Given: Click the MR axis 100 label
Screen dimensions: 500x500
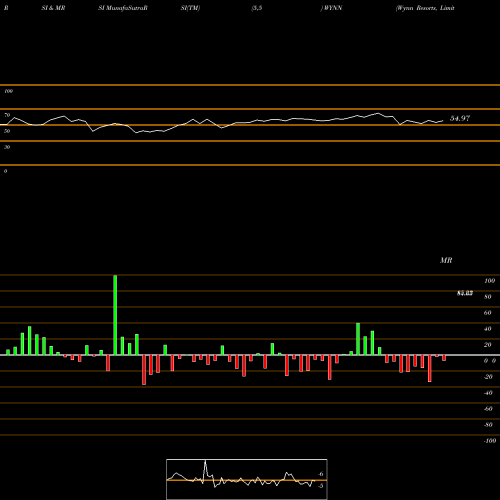Looking at the screenshot, I should [x=489, y=281].
